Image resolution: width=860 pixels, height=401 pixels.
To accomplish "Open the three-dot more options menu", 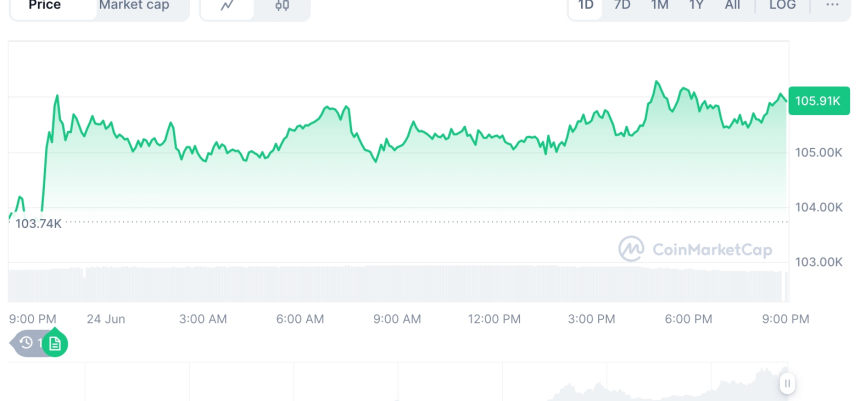I will [832, 6].
